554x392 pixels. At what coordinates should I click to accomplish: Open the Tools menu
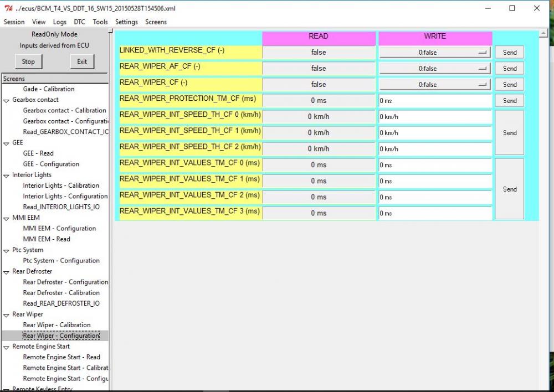(x=100, y=22)
